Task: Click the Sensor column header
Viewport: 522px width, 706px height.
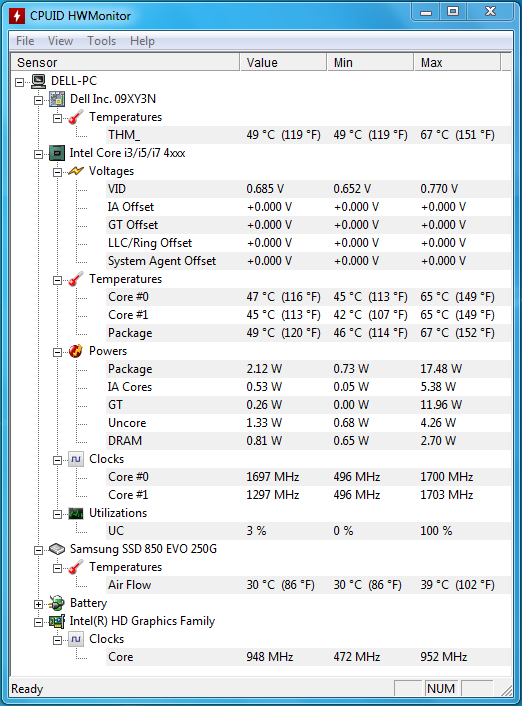Action: pos(125,63)
